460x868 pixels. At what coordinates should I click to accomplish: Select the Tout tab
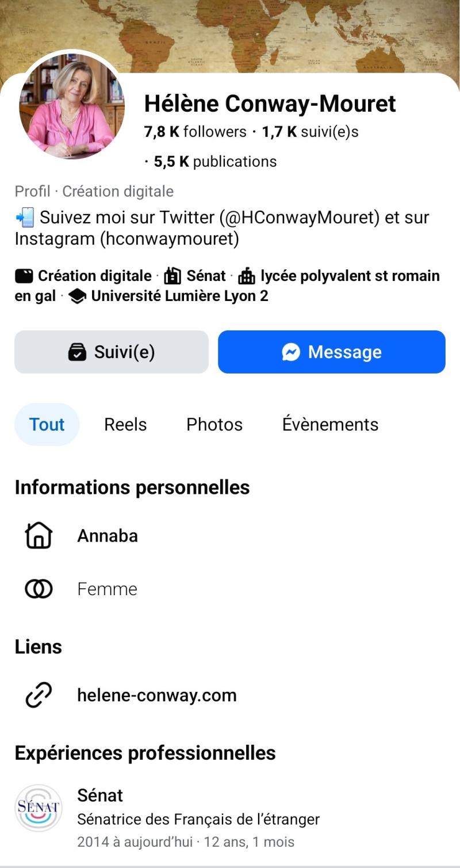coord(47,425)
